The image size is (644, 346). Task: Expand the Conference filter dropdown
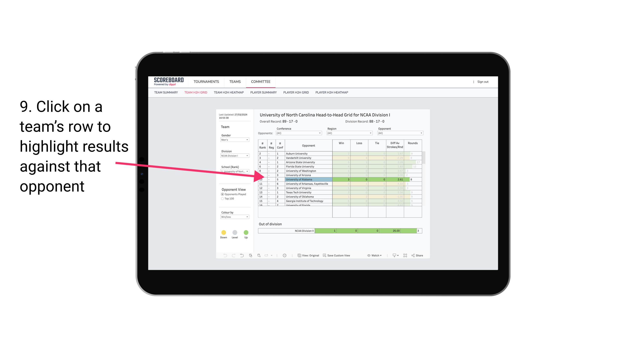[x=320, y=133]
